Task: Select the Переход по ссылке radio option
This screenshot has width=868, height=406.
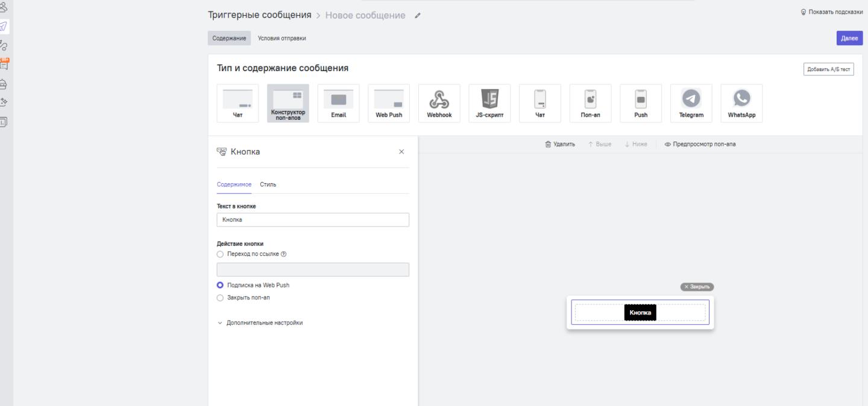Action: click(220, 254)
